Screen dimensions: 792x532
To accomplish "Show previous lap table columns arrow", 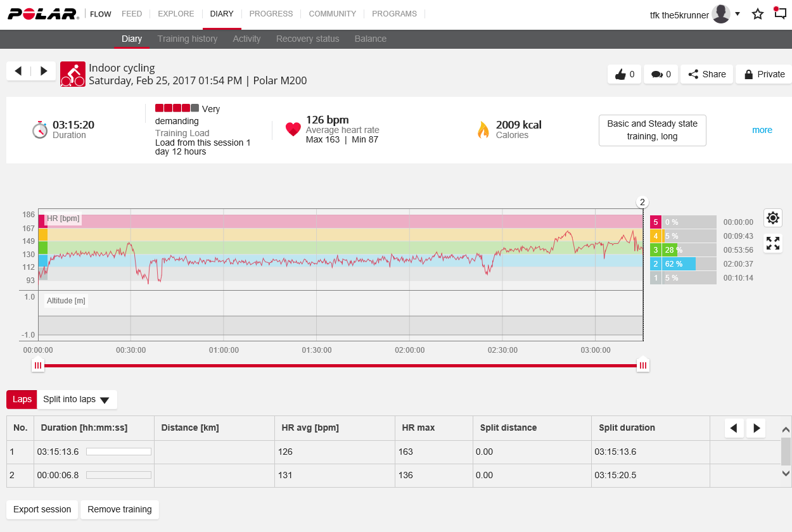I will point(734,428).
